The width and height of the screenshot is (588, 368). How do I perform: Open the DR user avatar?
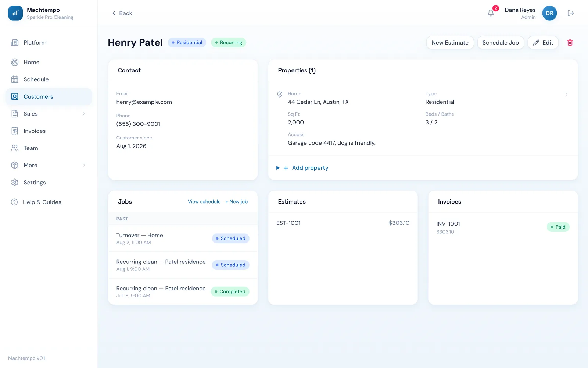(x=549, y=13)
